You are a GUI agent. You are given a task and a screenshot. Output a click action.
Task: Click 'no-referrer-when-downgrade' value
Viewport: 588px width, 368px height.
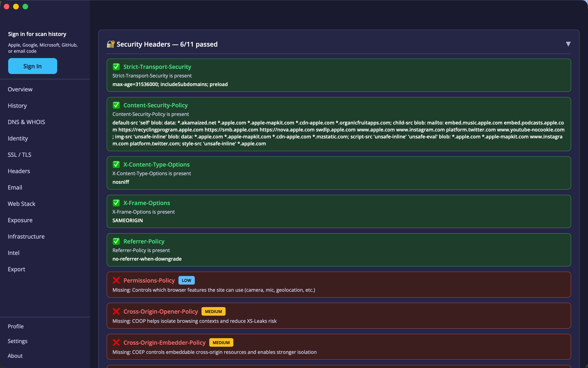pyautogui.click(x=147, y=259)
